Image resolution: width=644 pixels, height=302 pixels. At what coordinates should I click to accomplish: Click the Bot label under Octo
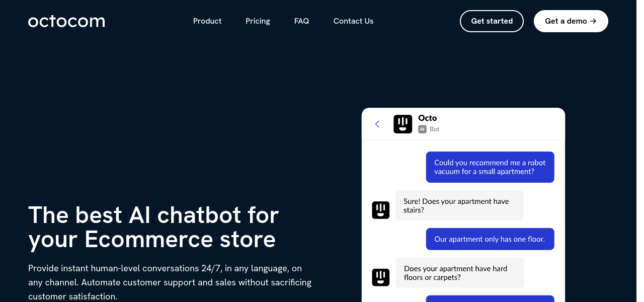pyautogui.click(x=435, y=129)
